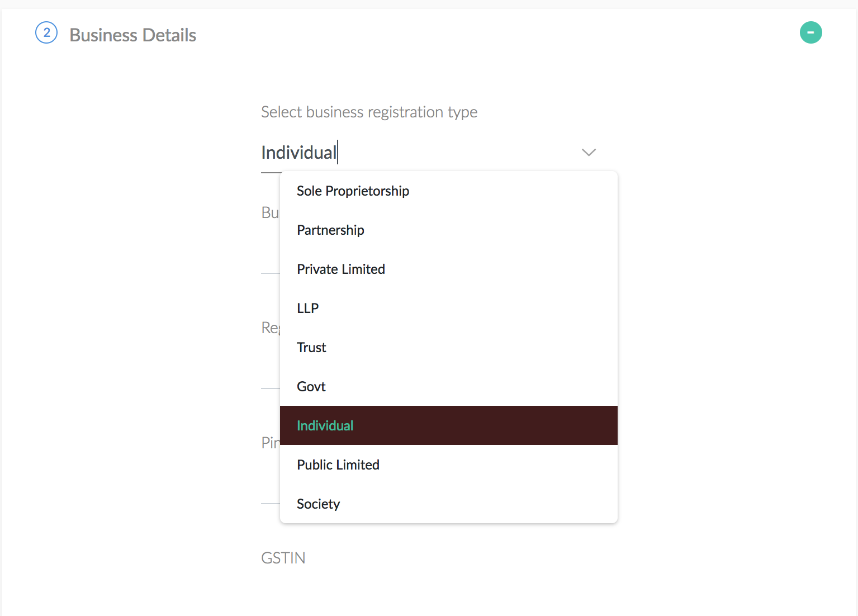Viewport: 858px width, 616px height.
Task: Click the Business Details section heading
Action: tap(132, 35)
